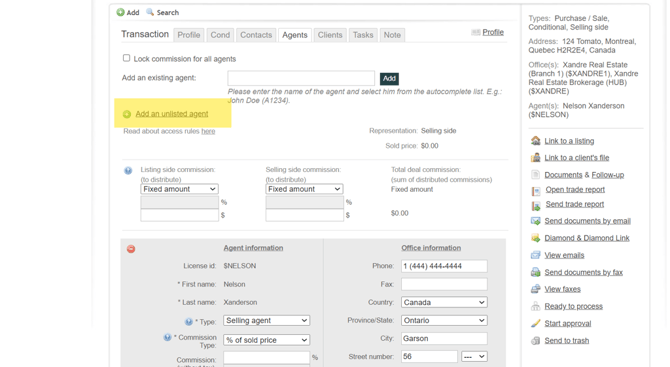The width and height of the screenshot is (670, 367).
Task: Click the Diamond & Diamond Link link
Action: [x=587, y=238]
